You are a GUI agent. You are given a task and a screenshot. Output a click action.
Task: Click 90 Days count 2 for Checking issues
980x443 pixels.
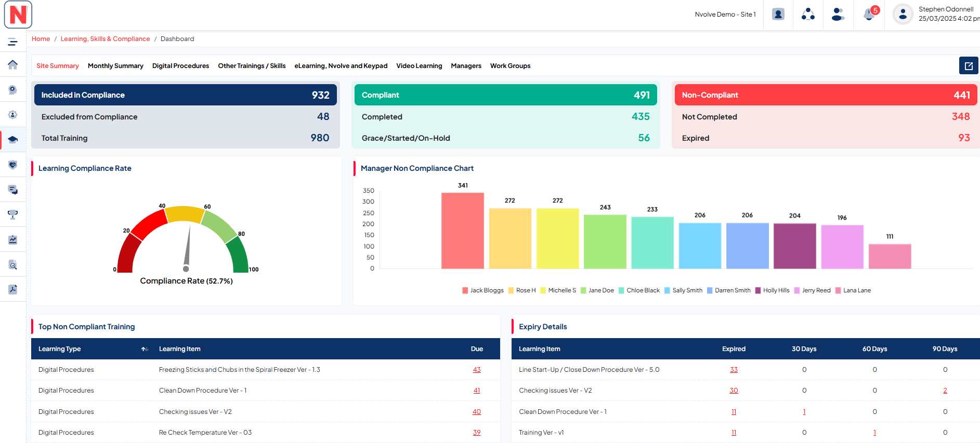click(945, 391)
